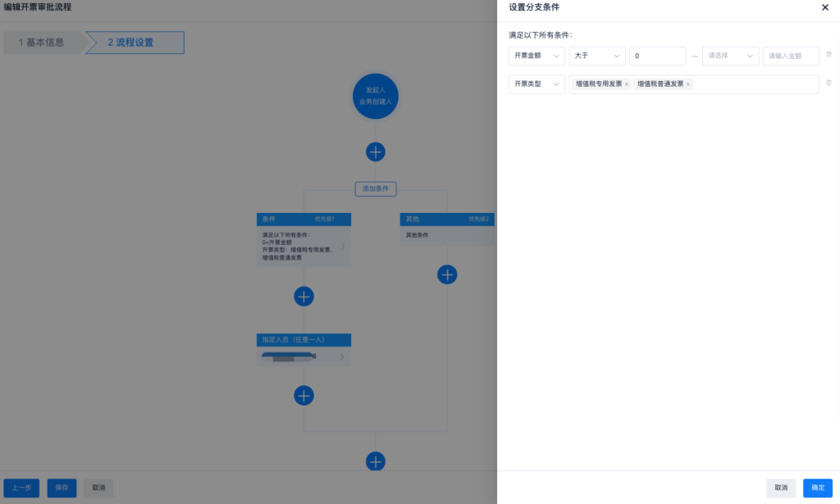Delete the 开票类型 condition row
The height and width of the screenshot is (504, 840).
click(x=829, y=83)
